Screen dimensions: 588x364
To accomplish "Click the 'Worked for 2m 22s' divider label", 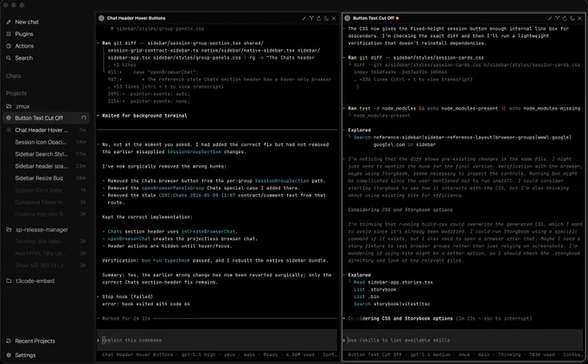I will [126, 319].
